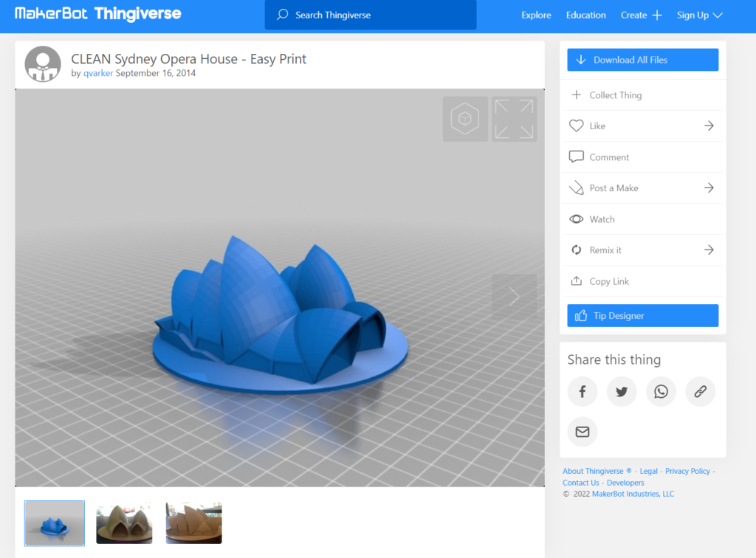Go to Explore in top navigation
The image size is (756, 558).
536,15
